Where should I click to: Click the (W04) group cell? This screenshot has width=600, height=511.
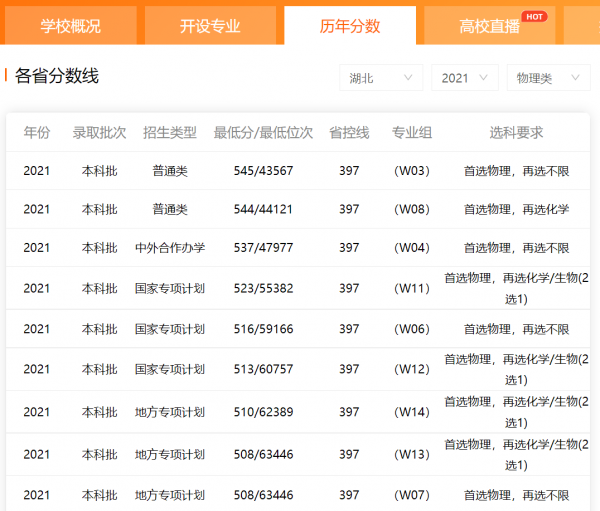click(x=412, y=248)
